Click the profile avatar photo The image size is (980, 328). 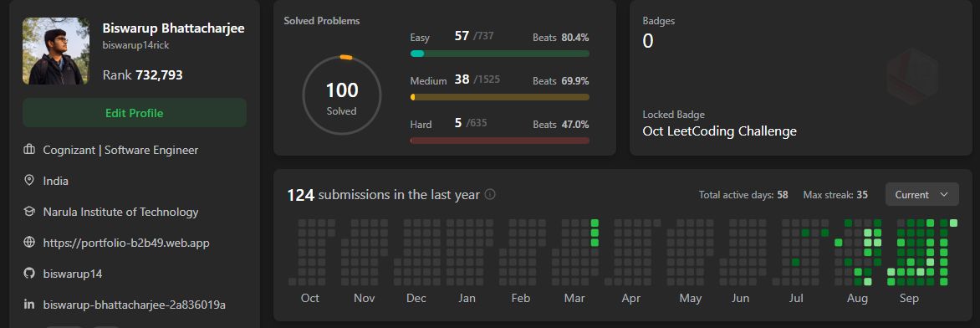coord(56,51)
